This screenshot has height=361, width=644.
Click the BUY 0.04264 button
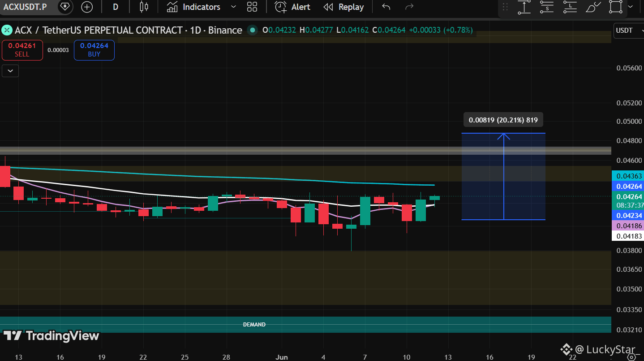(94, 50)
